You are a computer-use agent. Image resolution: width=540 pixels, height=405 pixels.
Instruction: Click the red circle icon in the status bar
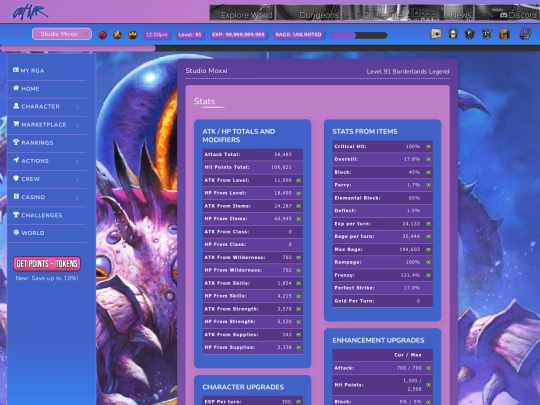pos(102,35)
